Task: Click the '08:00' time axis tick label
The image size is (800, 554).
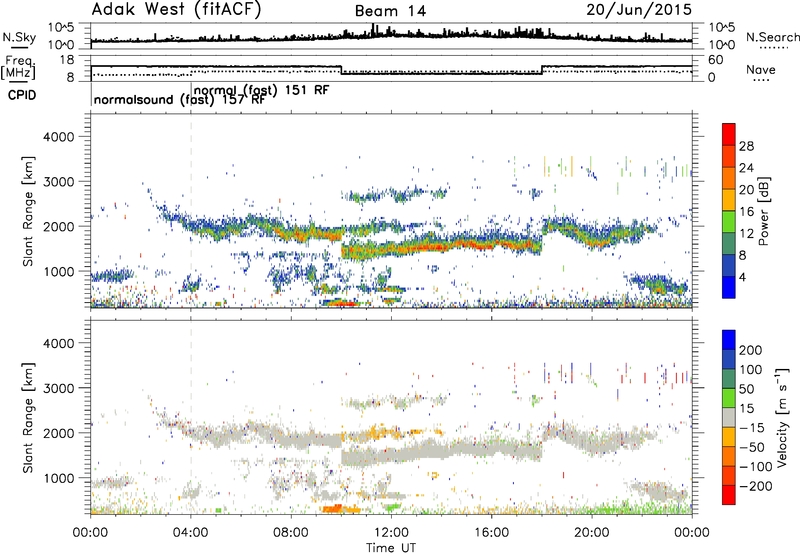Action: coord(291,533)
